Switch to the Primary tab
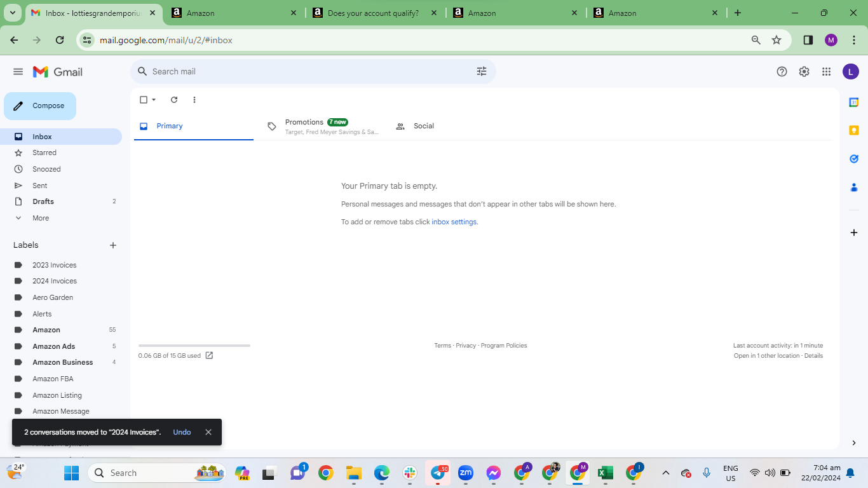The height and width of the screenshot is (488, 868). click(194, 126)
